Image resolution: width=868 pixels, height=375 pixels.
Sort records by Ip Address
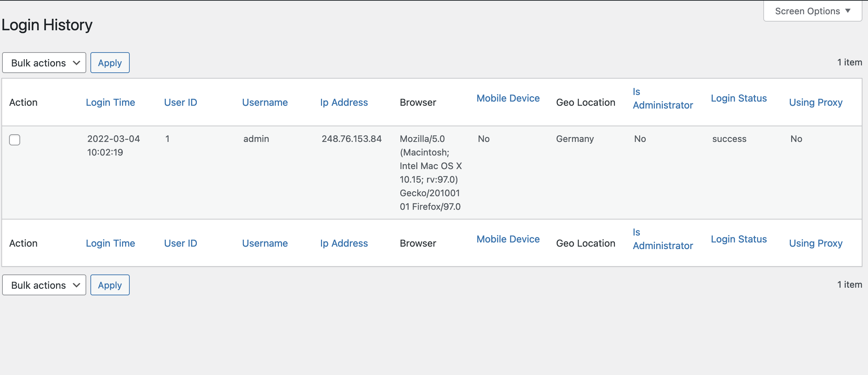pyautogui.click(x=344, y=102)
